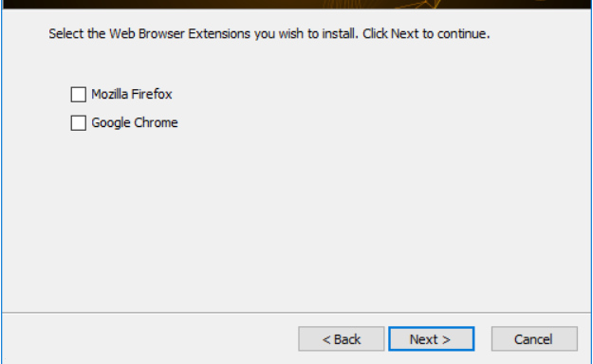Click the Google Chrome label text
The image size is (593, 364).
(x=135, y=123)
